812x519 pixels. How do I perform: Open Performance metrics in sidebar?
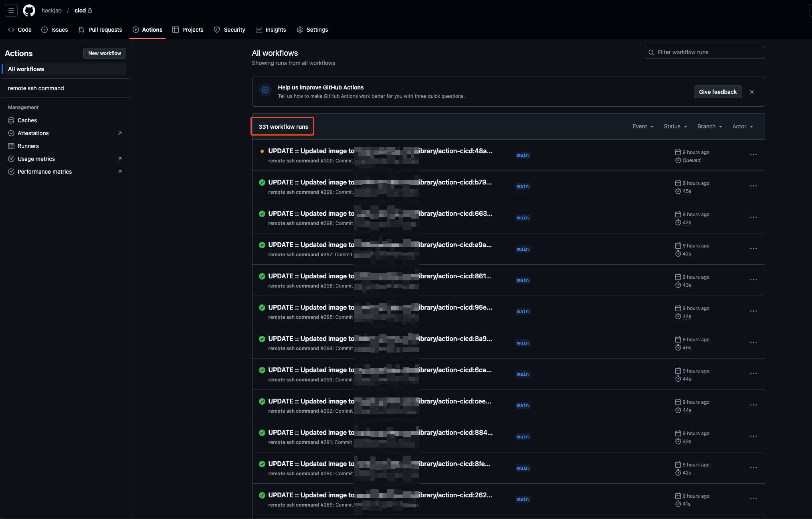coord(44,172)
